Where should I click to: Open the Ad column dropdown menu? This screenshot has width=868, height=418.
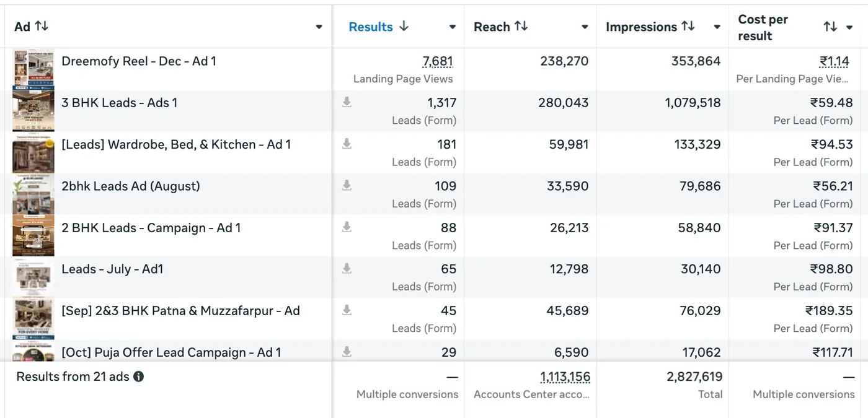tap(319, 27)
